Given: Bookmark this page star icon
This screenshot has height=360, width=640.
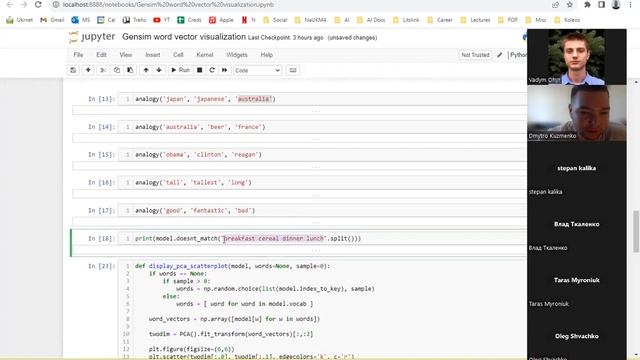Looking at the screenshot, I should tap(570, 4).
